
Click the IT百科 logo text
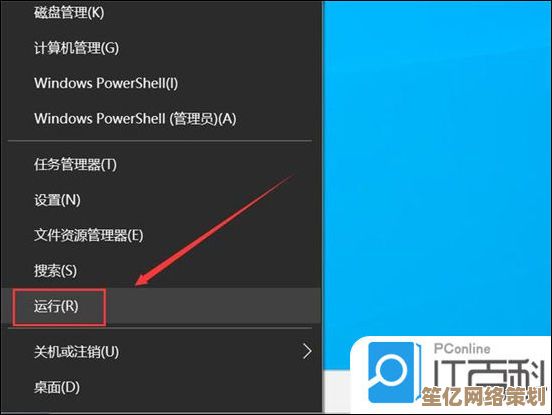point(488,373)
